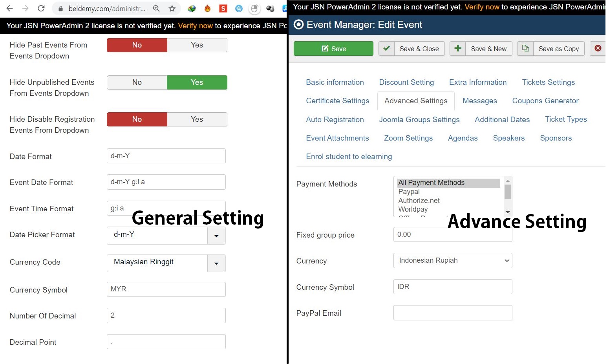Open the Date Picker Format dropdown
This screenshot has width=609, height=364.
216,236
